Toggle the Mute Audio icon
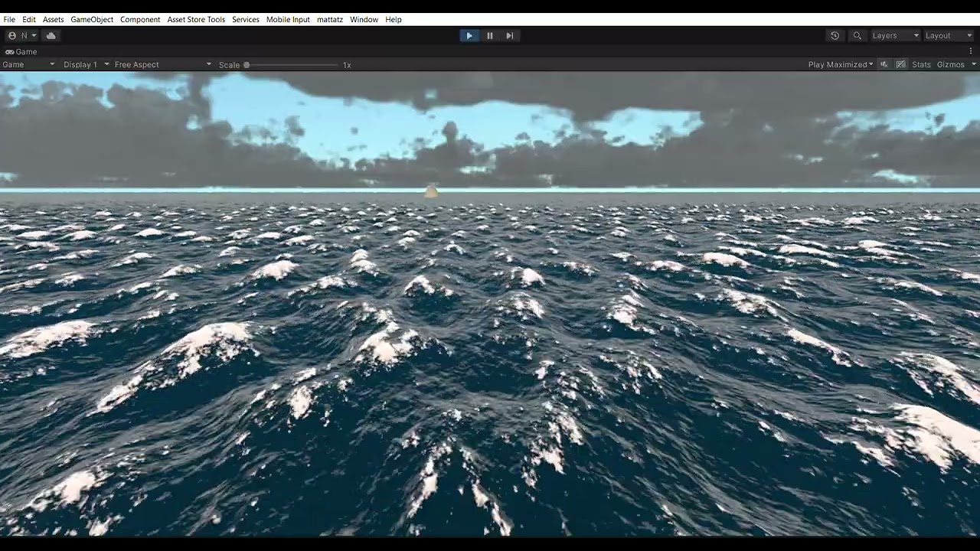 tap(884, 65)
